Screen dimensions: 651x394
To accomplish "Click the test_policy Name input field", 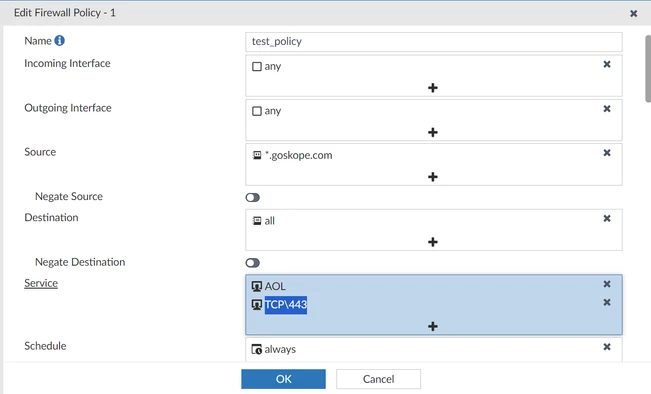I will (x=433, y=42).
